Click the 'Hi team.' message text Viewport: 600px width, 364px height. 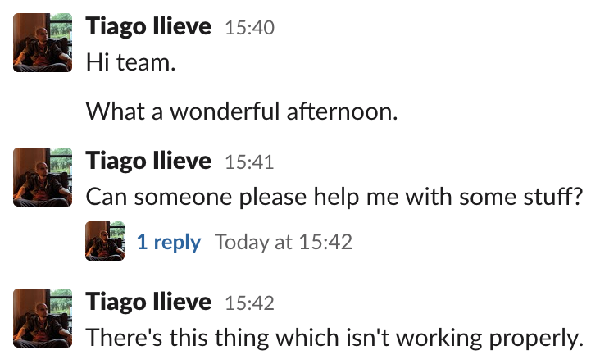pyautogui.click(x=131, y=62)
